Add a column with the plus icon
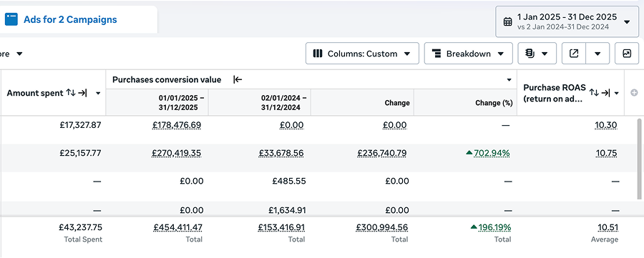This screenshot has height=258, width=644. click(x=634, y=93)
